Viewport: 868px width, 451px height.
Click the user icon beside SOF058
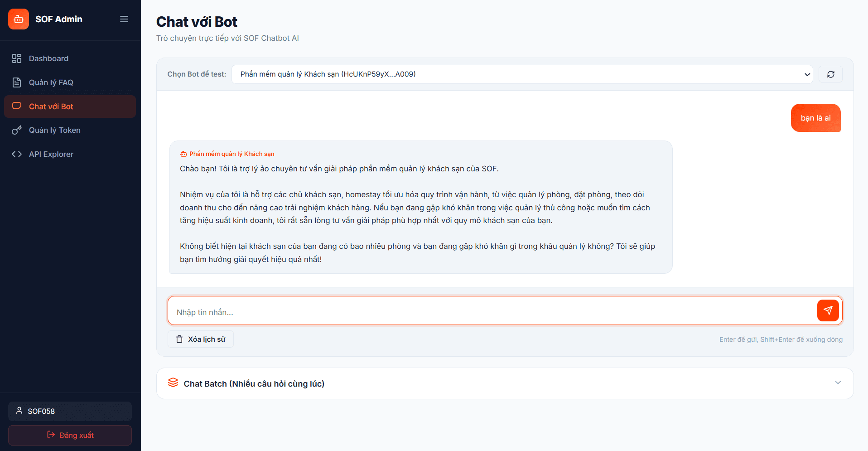click(x=19, y=411)
